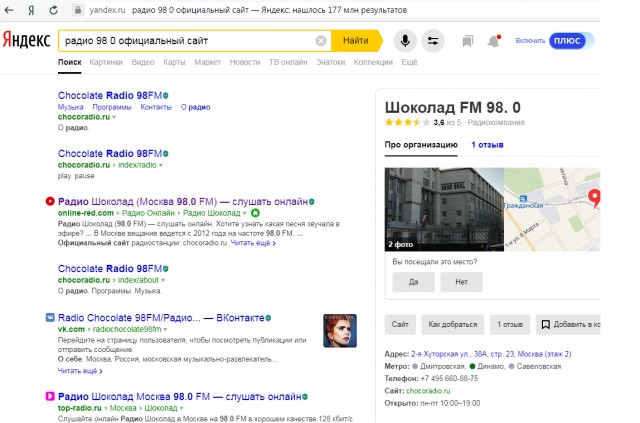The image size is (640, 423).
Task: Switch to the Знатоки tab
Action: point(331,62)
